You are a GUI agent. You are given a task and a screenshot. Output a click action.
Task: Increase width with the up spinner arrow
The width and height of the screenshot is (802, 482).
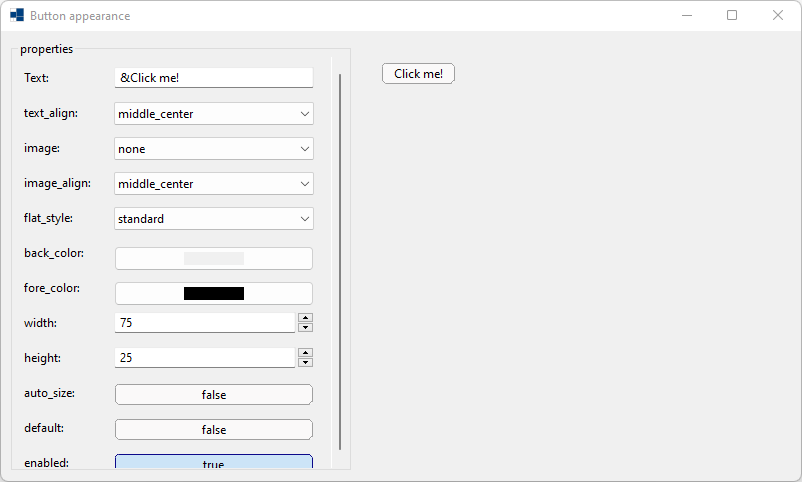coord(306,318)
